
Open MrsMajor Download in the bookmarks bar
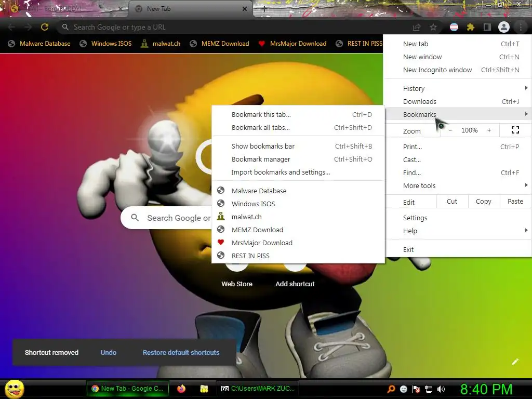click(292, 44)
